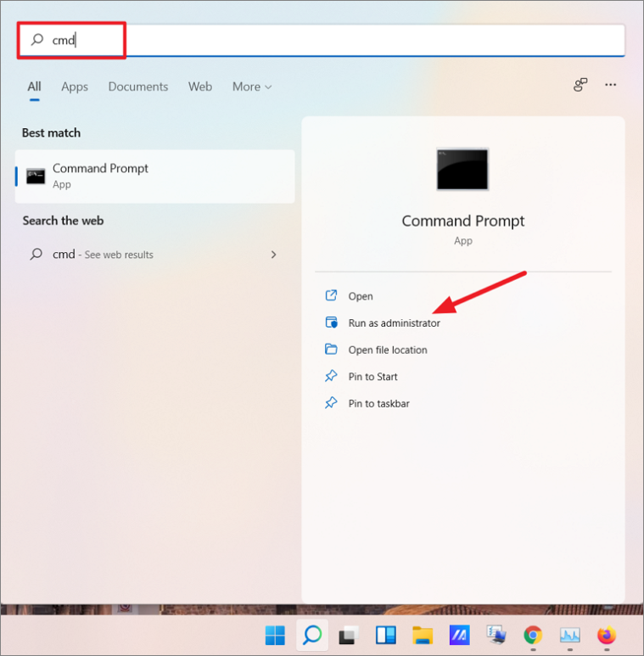Click the Search the web heading

pos(63,221)
